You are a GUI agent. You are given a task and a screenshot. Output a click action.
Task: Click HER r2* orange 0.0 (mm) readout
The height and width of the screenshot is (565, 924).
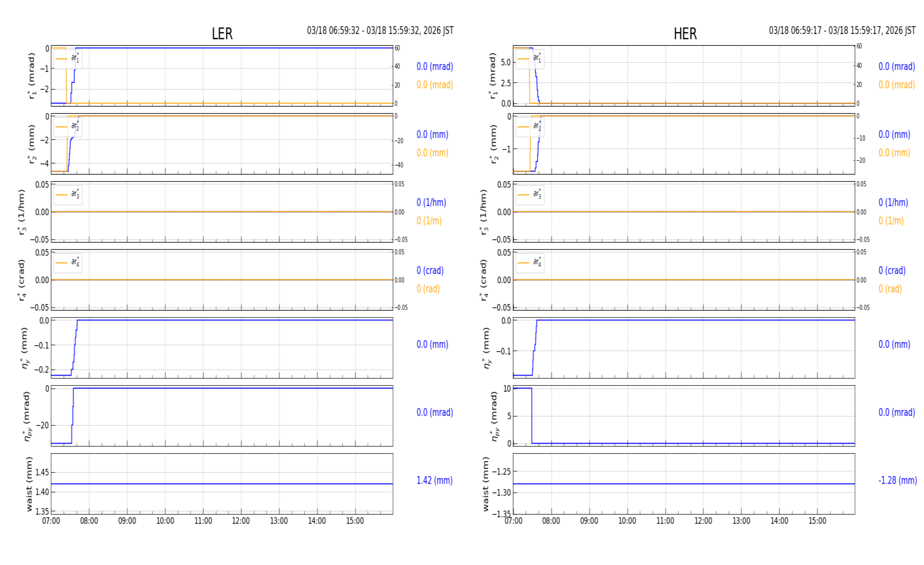pos(894,153)
